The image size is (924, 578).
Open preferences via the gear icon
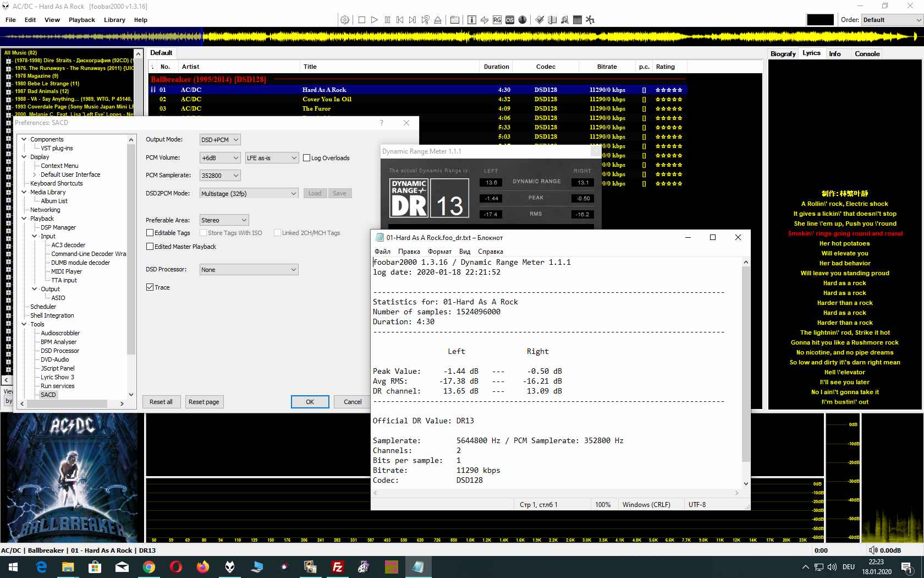pos(345,20)
